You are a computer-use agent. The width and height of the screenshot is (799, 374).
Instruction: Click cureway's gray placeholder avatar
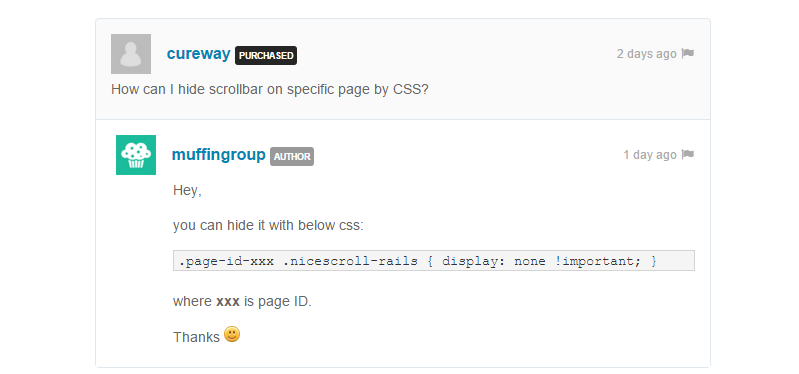point(131,54)
